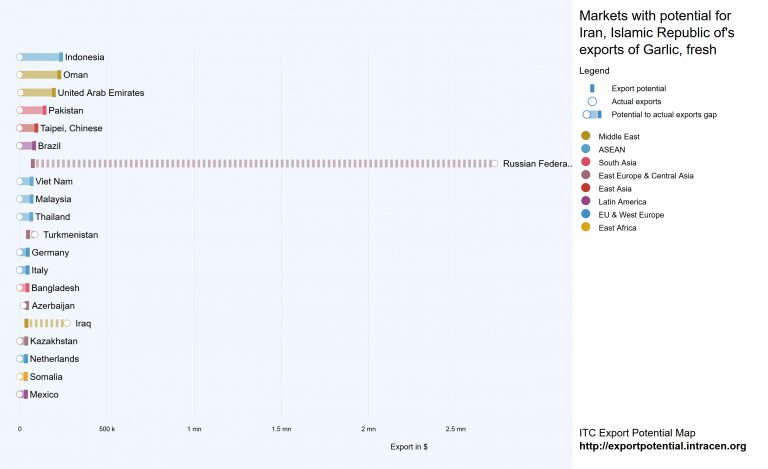Viewport: 768px width, 469px height.
Task: Click the 1.5 mn axis tick label
Action: [x=281, y=429]
